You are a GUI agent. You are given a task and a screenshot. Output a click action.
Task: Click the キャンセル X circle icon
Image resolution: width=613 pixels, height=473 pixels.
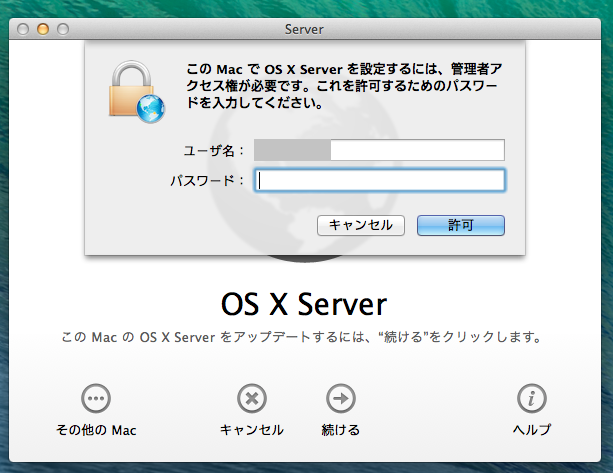[x=252, y=398]
